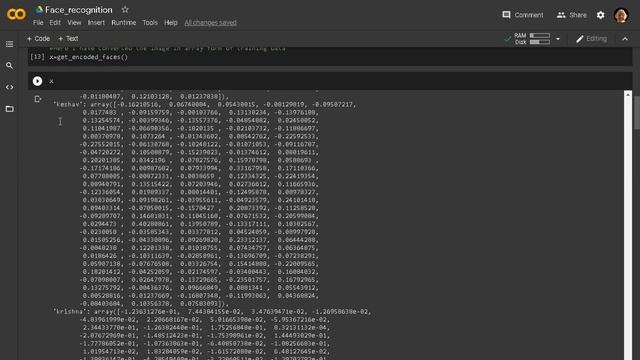The image size is (640, 360).
Task: Open the code snippets panel
Action: 9,87
